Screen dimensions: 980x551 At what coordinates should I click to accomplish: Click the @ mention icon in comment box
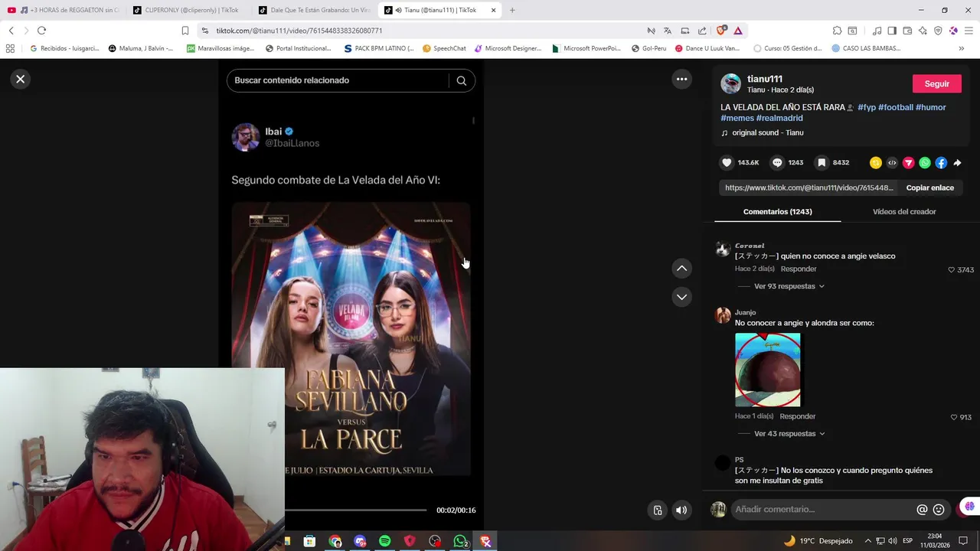pos(922,510)
